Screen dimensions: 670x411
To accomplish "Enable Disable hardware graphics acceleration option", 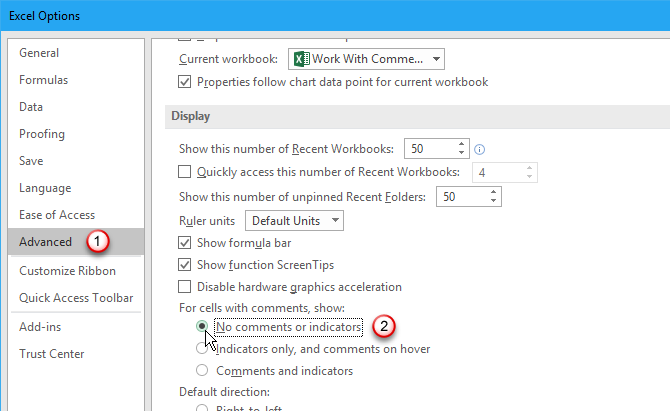I will coord(184,287).
